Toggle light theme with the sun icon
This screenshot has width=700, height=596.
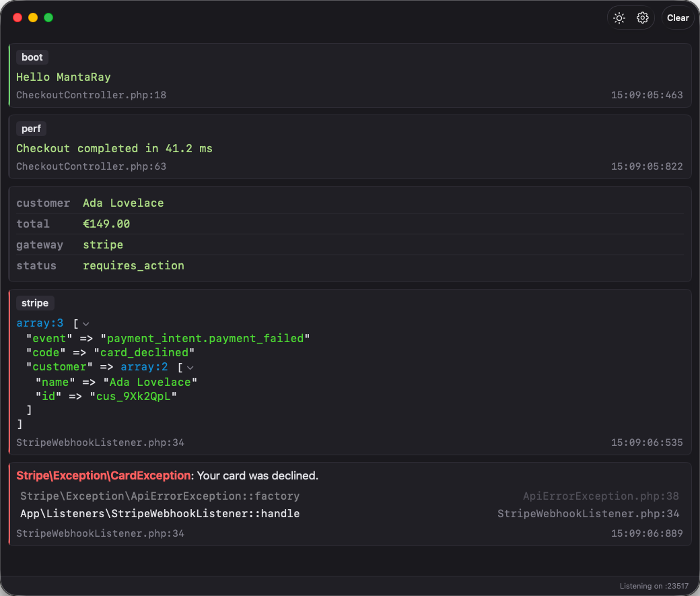click(619, 18)
